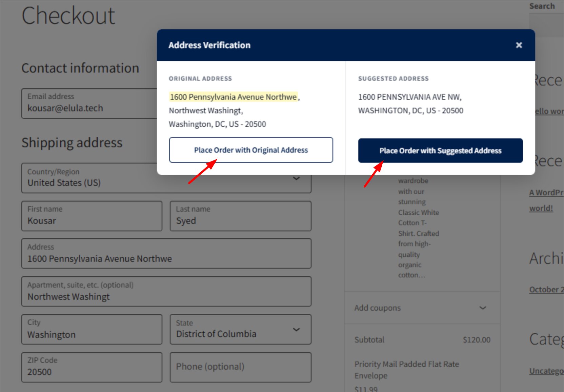Click the highlighted original address line
The image size is (564, 392).
coord(233,97)
